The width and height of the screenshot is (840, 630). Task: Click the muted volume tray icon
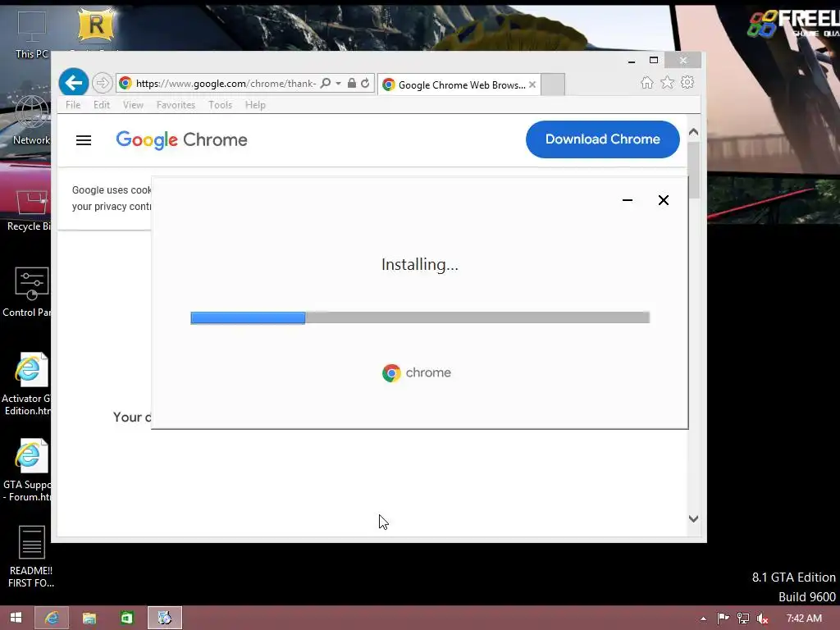tap(762, 619)
